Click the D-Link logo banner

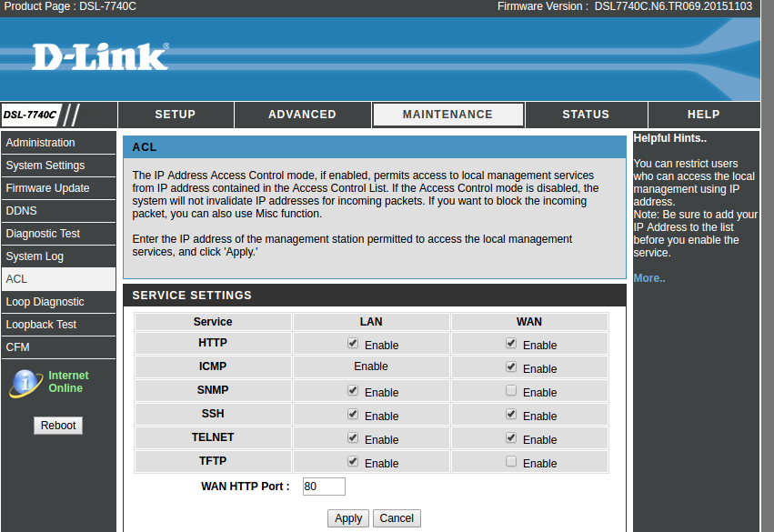point(100,56)
